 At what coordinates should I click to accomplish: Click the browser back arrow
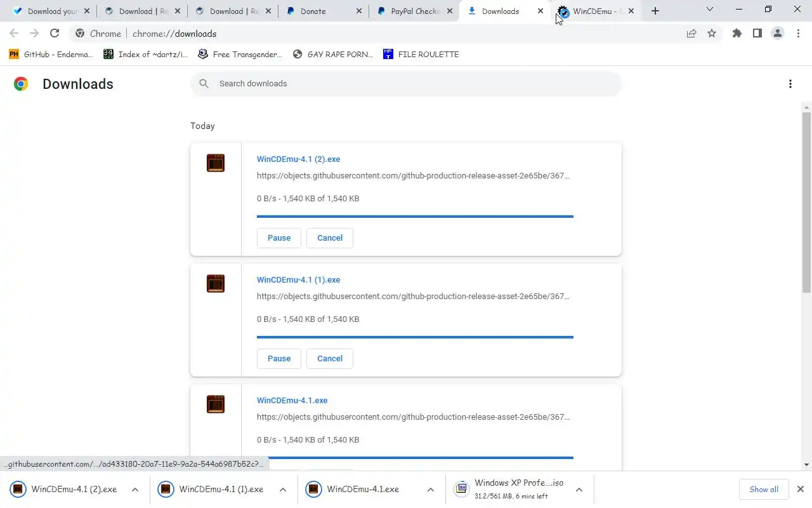[14, 34]
